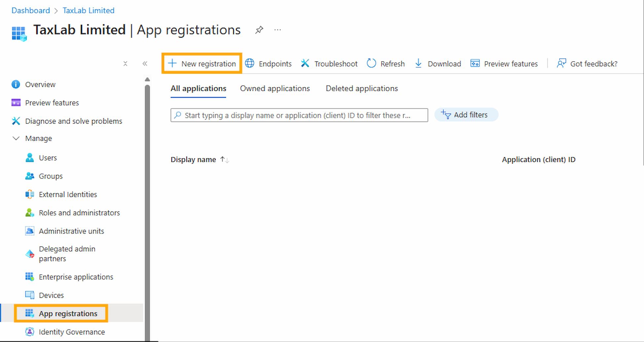Click the Refresh toolbar label

(x=392, y=64)
